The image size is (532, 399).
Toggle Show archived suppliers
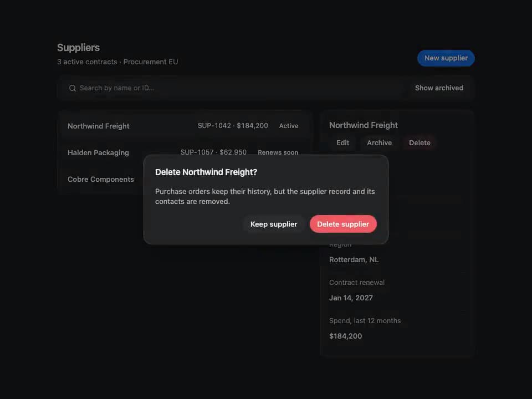439,88
